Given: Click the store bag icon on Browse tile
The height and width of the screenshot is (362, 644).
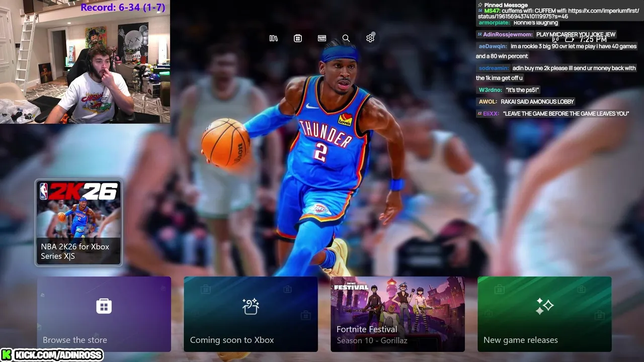Looking at the screenshot, I should pyautogui.click(x=104, y=306).
